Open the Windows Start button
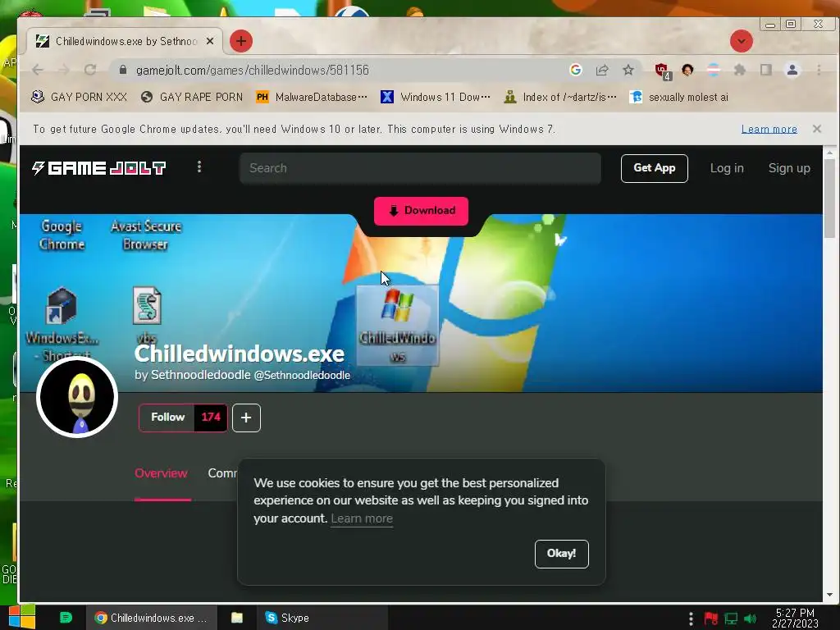 (22, 618)
